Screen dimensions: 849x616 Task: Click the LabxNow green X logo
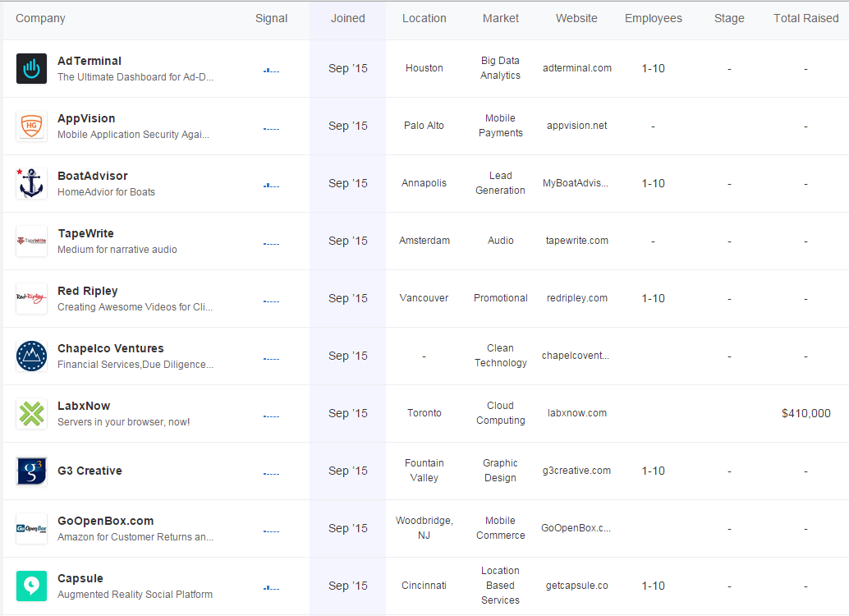point(32,413)
